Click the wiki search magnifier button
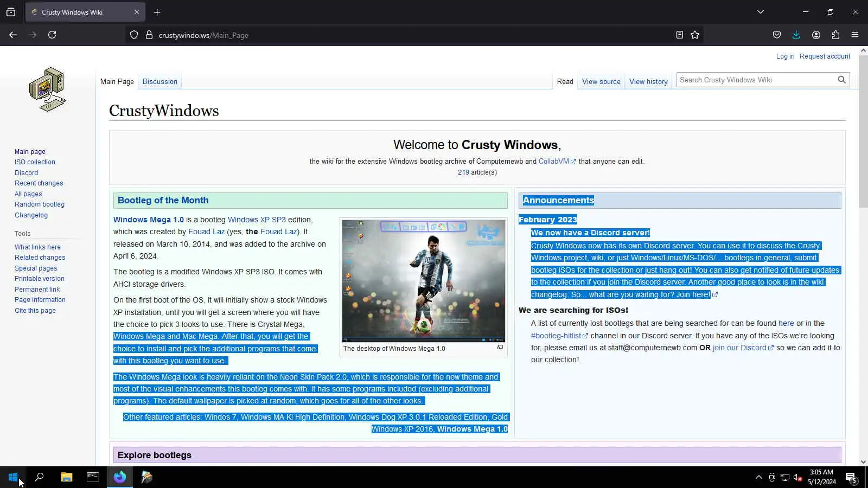The height and width of the screenshot is (488, 868). (841, 80)
